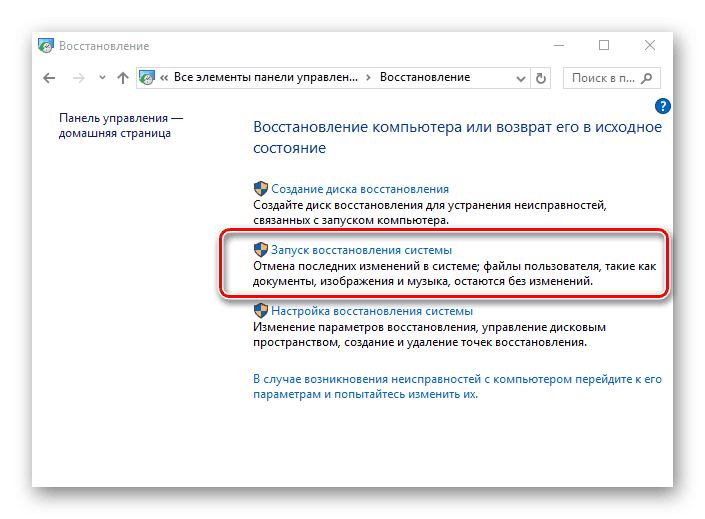Click the Recovery icon in the title bar
705x519 pixels.
pyautogui.click(x=46, y=46)
